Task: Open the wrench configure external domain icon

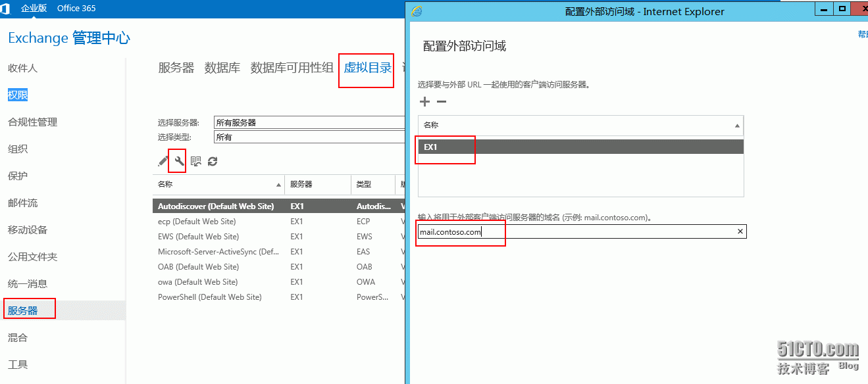Action: tap(178, 160)
